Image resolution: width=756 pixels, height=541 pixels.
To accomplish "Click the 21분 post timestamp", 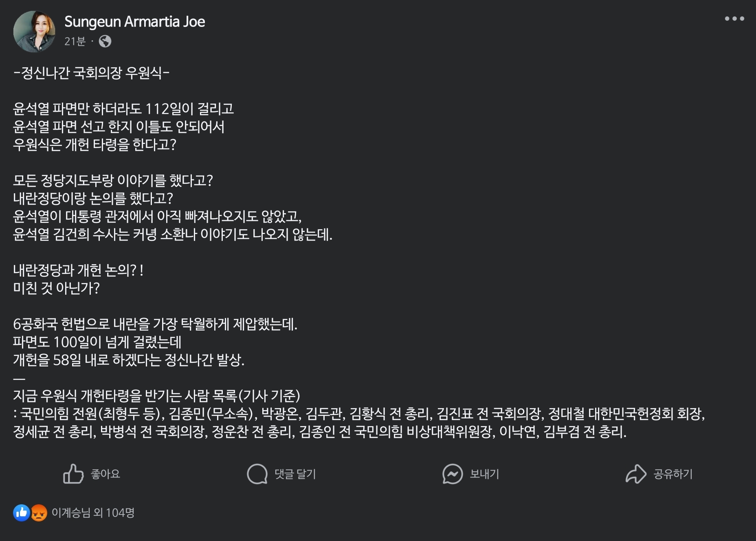I will point(75,41).
